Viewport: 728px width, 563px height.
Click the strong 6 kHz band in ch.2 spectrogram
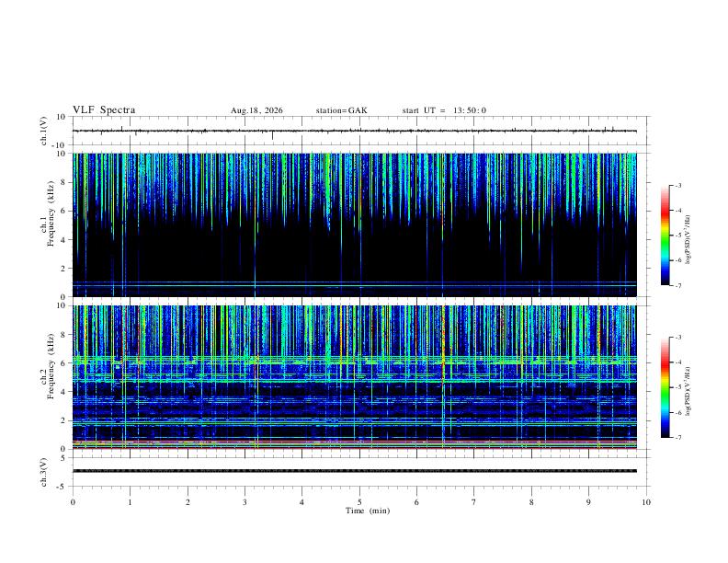[354, 360]
